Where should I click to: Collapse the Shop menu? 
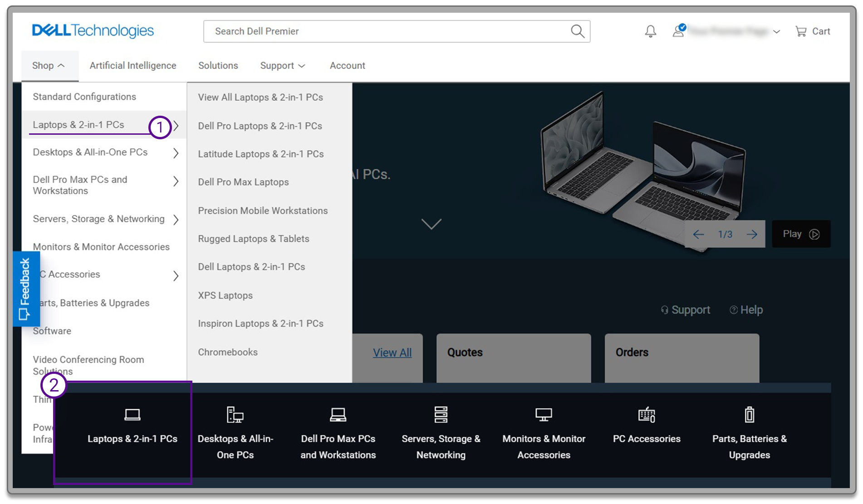[49, 66]
